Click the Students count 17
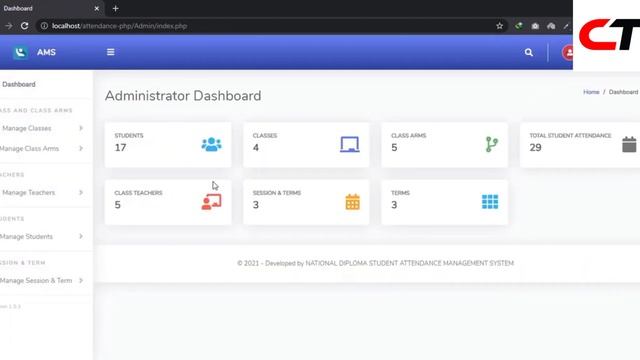 pos(120,148)
